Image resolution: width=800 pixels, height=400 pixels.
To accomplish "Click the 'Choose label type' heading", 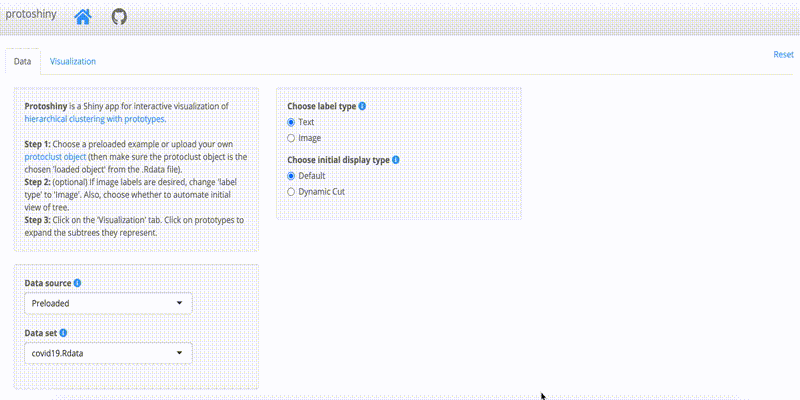I will [x=321, y=106].
